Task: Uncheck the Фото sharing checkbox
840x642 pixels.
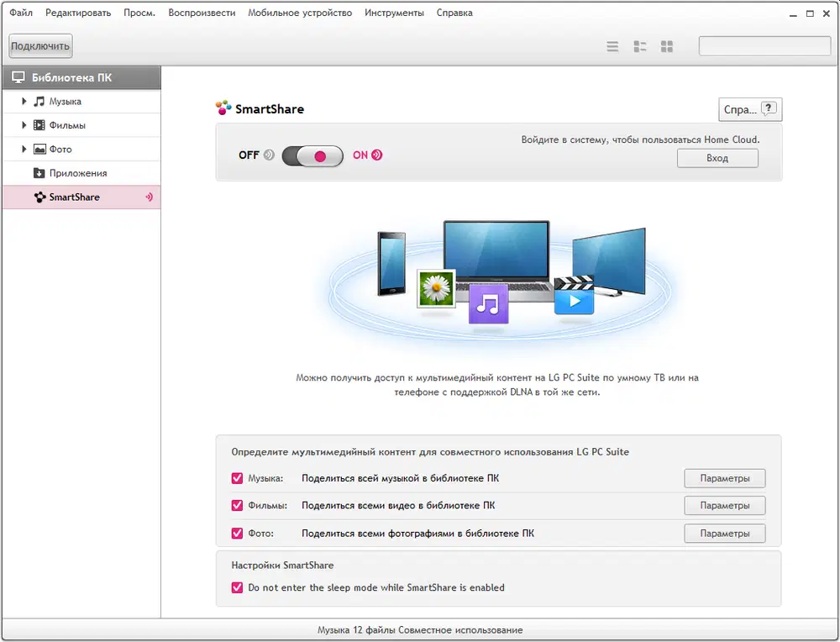Action: [237, 534]
